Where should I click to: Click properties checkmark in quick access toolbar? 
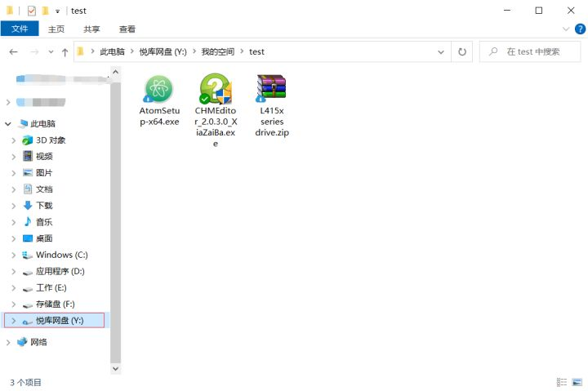coord(31,11)
